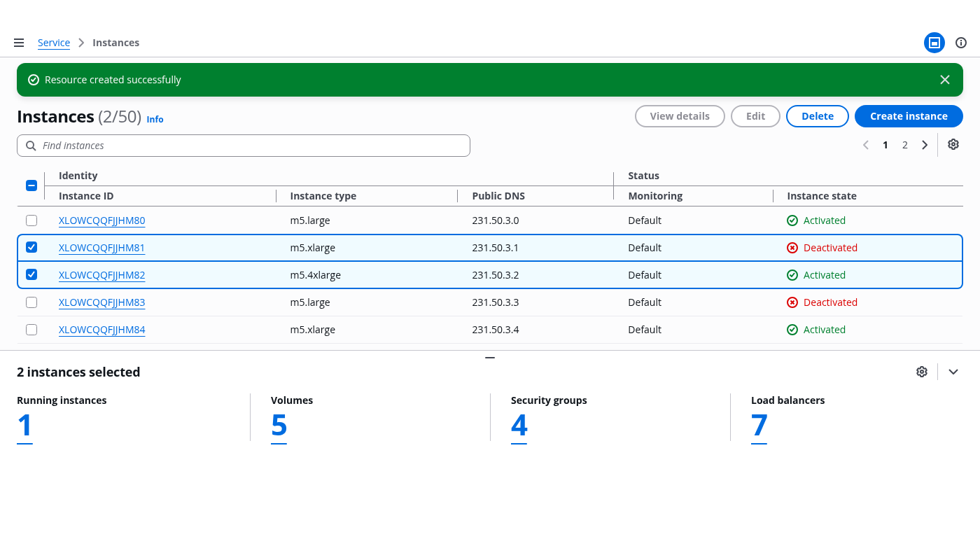Go to previous page arrow
The width and height of the screenshot is (980, 560).
pyautogui.click(x=866, y=145)
